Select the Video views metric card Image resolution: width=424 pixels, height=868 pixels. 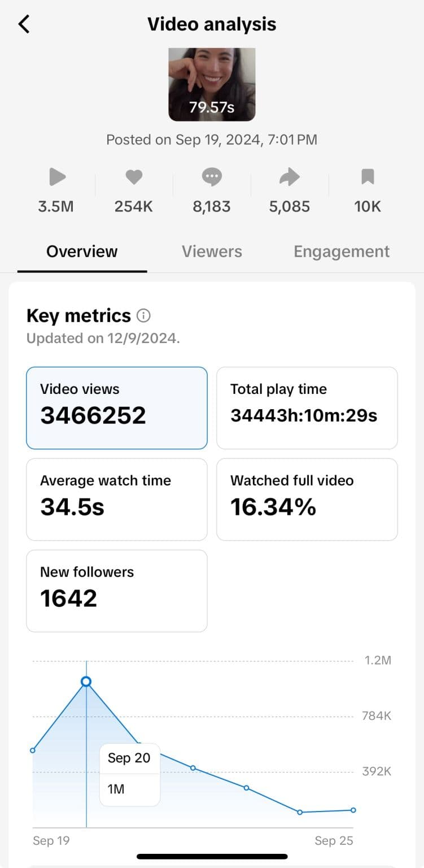116,407
